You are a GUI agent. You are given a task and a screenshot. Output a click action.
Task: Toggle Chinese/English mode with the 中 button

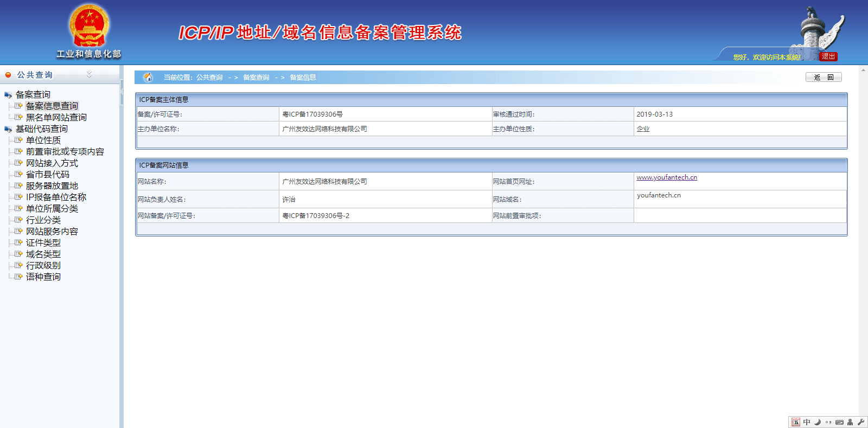(x=807, y=422)
